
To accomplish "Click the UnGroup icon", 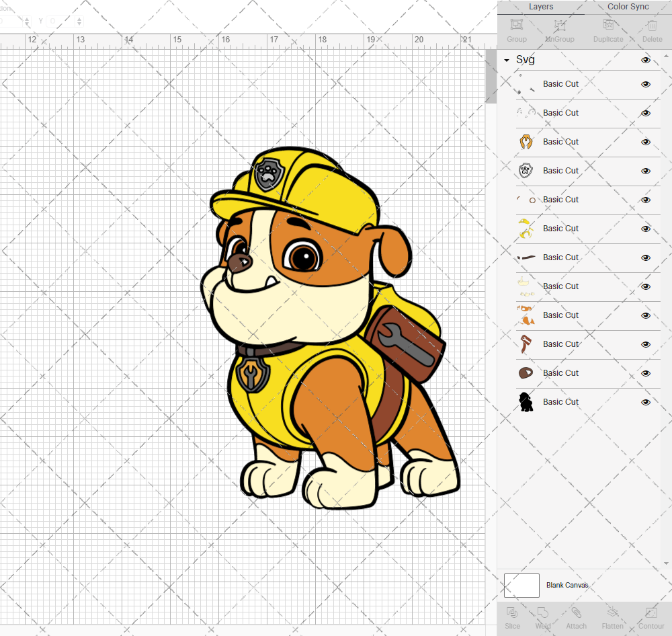I will 560,25.
